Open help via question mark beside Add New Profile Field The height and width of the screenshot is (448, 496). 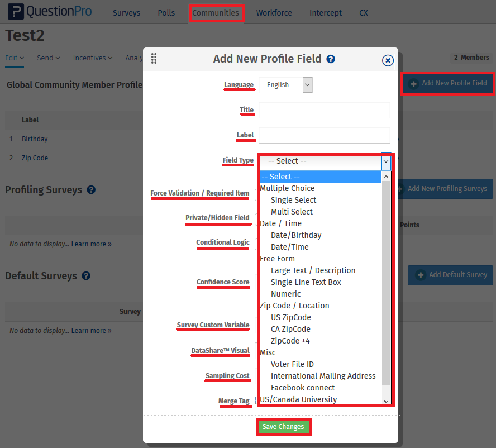coord(331,59)
